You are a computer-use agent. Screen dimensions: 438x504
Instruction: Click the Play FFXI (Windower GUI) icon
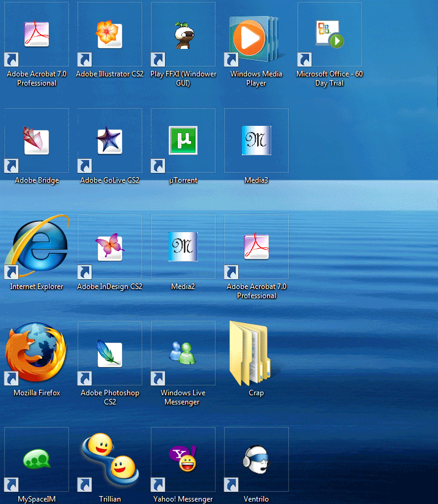point(183,35)
